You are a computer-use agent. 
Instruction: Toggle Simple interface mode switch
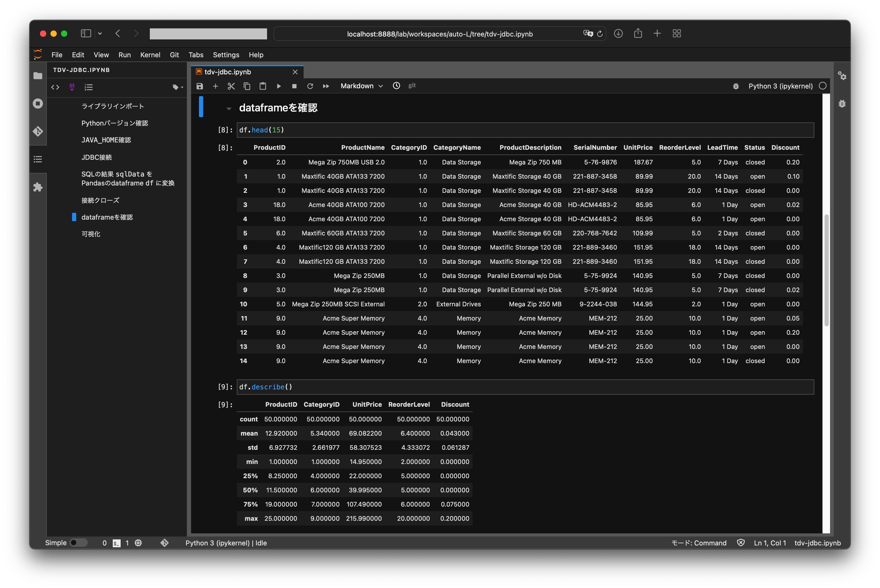[x=78, y=543]
